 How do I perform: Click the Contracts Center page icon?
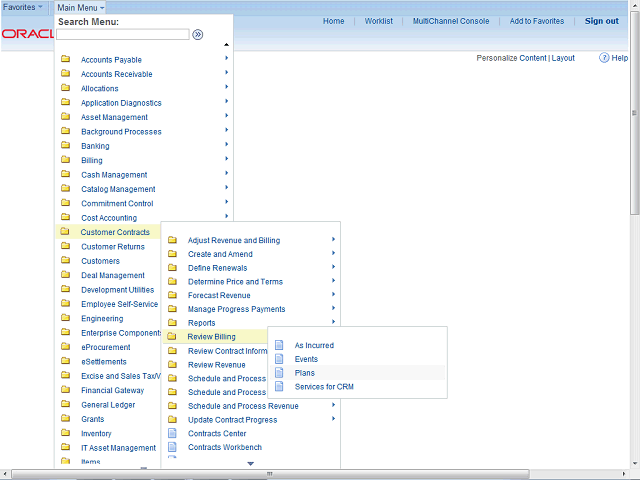click(172, 433)
